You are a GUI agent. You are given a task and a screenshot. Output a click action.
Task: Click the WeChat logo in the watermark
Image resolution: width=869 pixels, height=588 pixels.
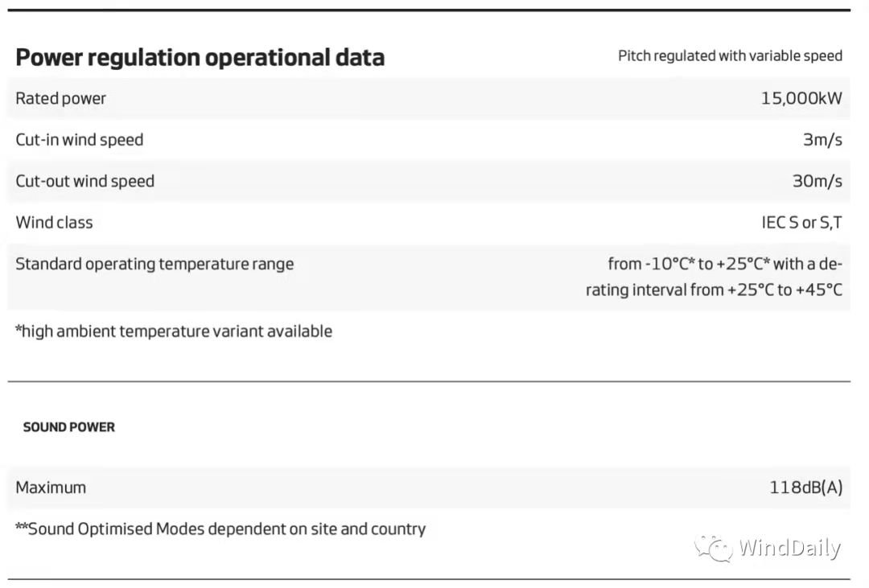(x=713, y=548)
